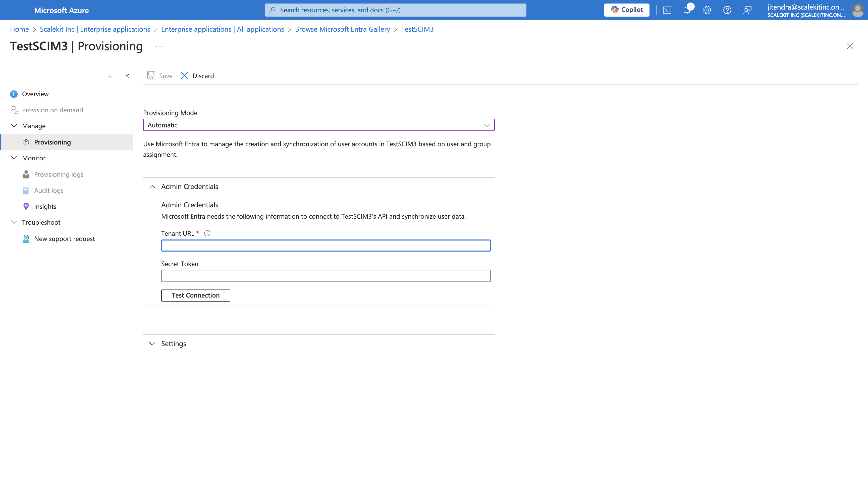Click the search magnifier icon
This screenshot has height=482, width=868.
coord(273,10)
